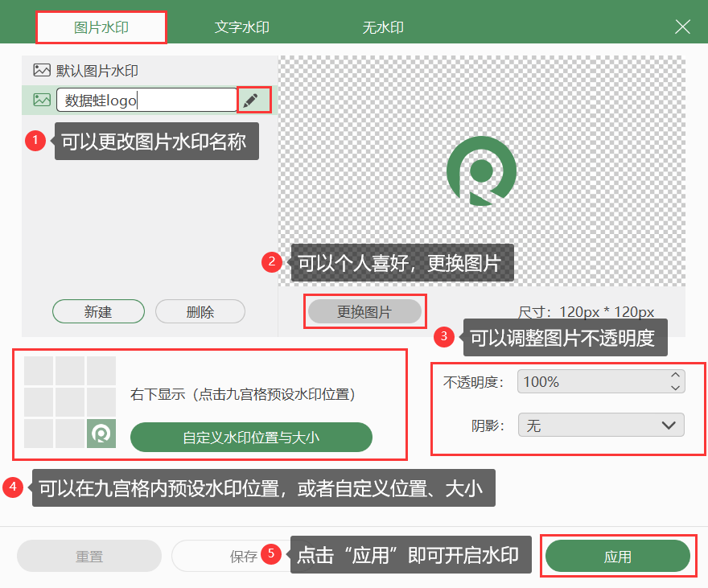This screenshot has height=588, width=708.
Task: Increase opacity with the up arrow
Action: (x=676, y=375)
